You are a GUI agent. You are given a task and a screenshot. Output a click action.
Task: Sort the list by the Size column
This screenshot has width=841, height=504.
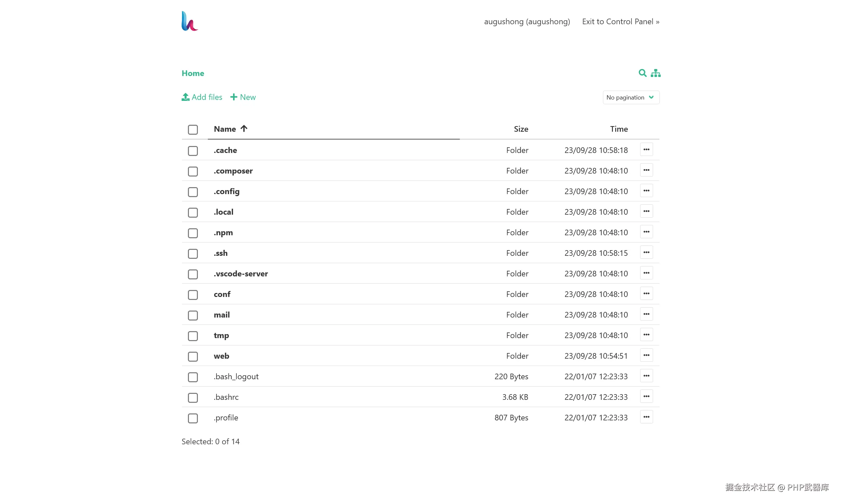(521, 129)
